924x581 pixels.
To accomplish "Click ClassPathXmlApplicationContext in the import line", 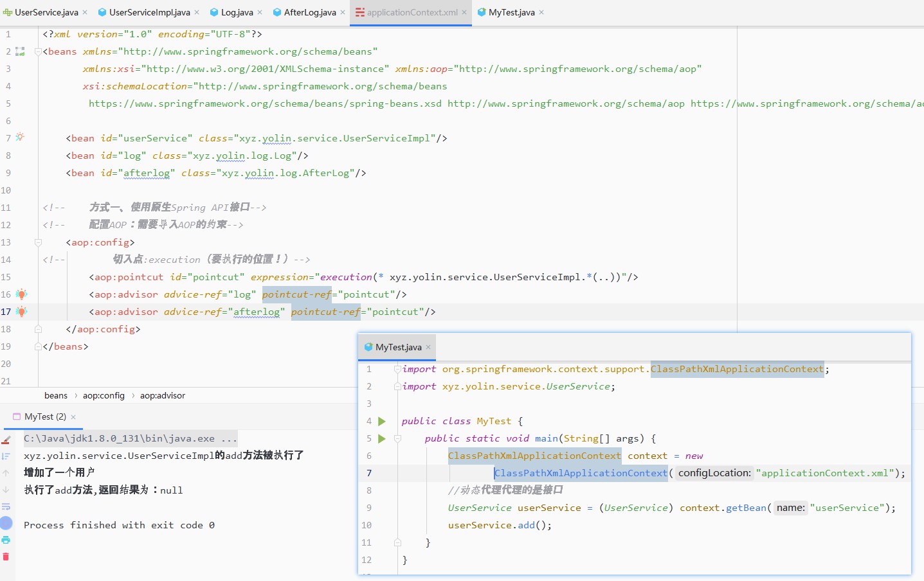I will [737, 369].
